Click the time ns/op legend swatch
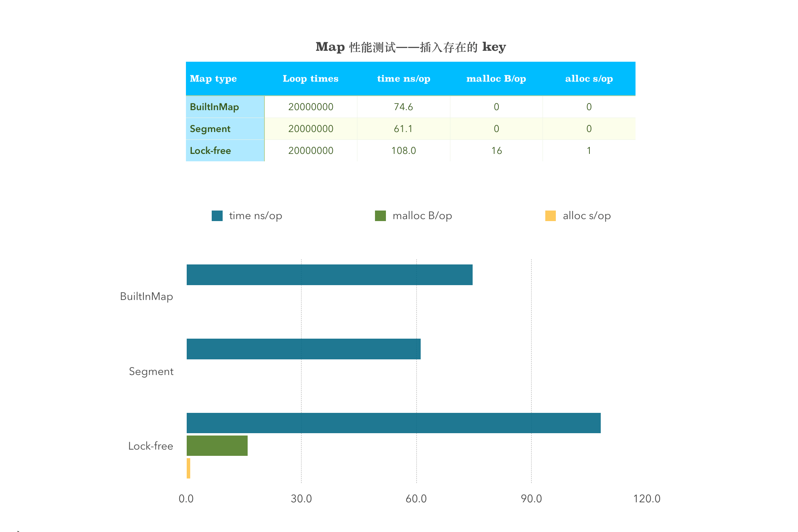Viewport: 798px width, 532px height. tap(217, 216)
